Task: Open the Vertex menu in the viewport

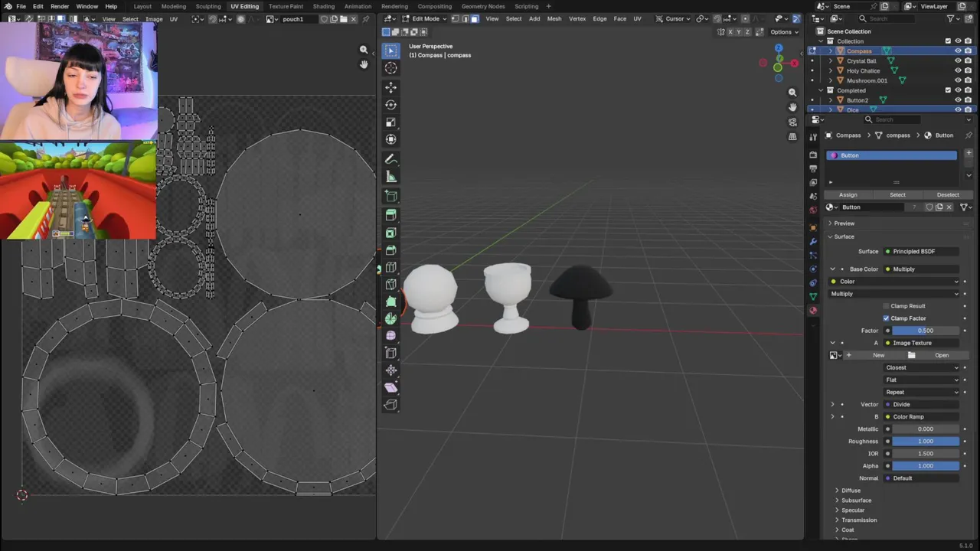Action: pyautogui.click(x=577, y=18)
